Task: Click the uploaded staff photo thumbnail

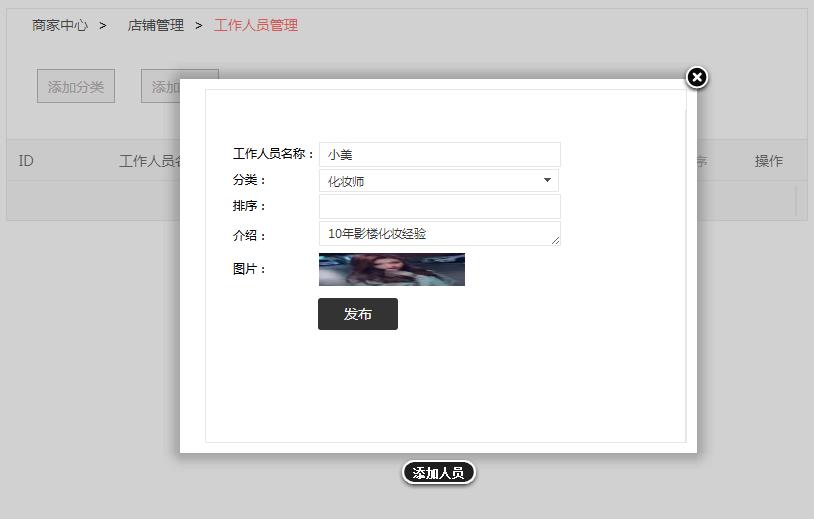Action: (x=391, y=269)
